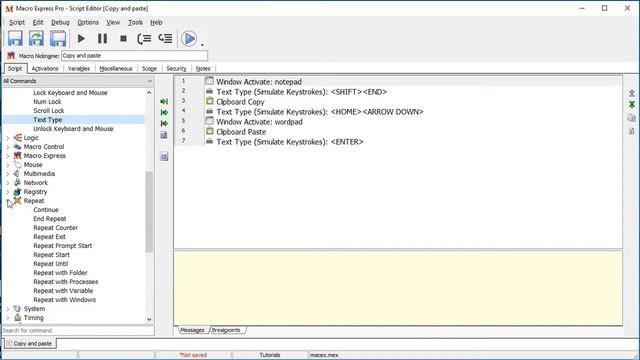Click the blue round Test Run button
This screenshot has height=360, width=640.
coord(189,39)
